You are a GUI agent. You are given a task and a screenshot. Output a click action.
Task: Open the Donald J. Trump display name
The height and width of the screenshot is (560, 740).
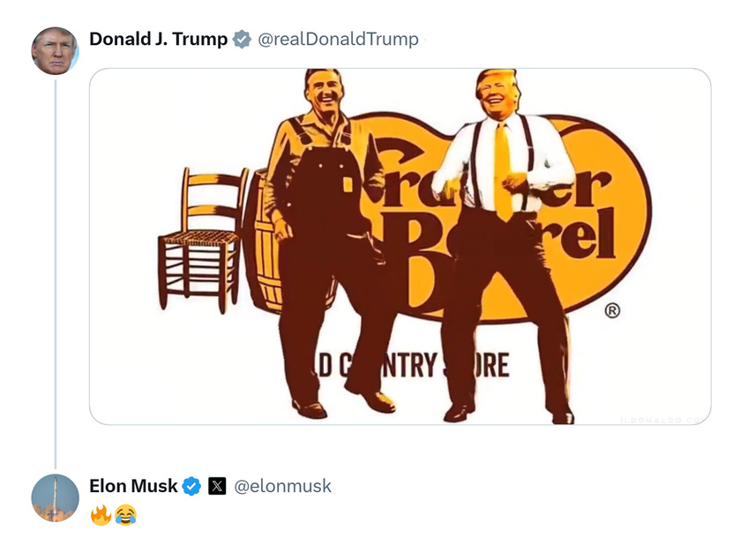pyautogui.click(x=158, y=39)
